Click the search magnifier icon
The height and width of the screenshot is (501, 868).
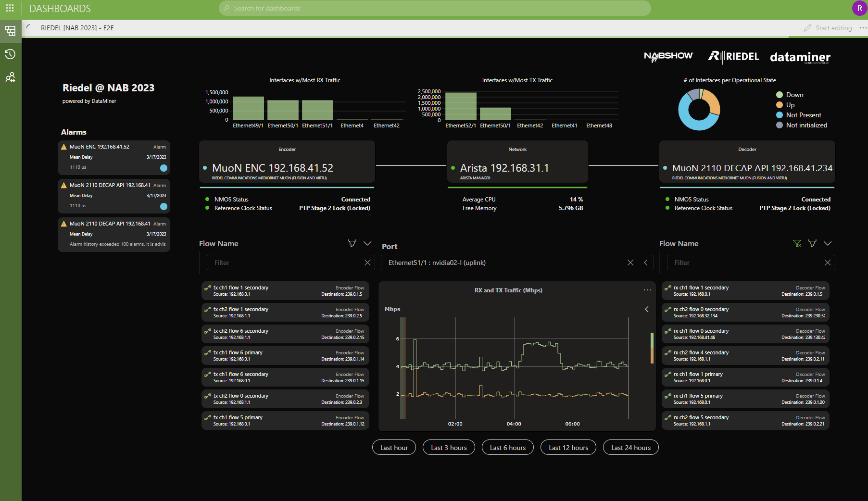pos(227,8)
